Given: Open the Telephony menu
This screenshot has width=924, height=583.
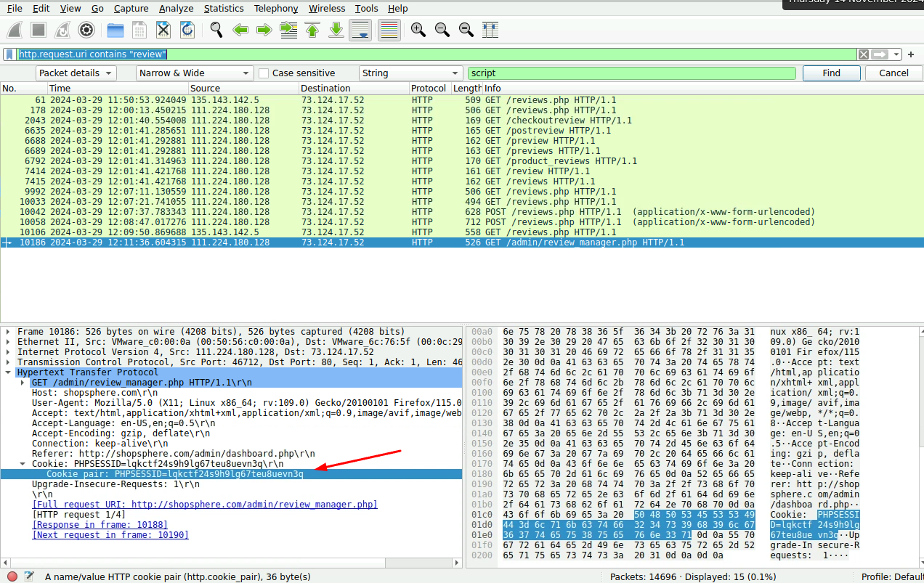Looking at the screenshot, I should click(276, 9).
